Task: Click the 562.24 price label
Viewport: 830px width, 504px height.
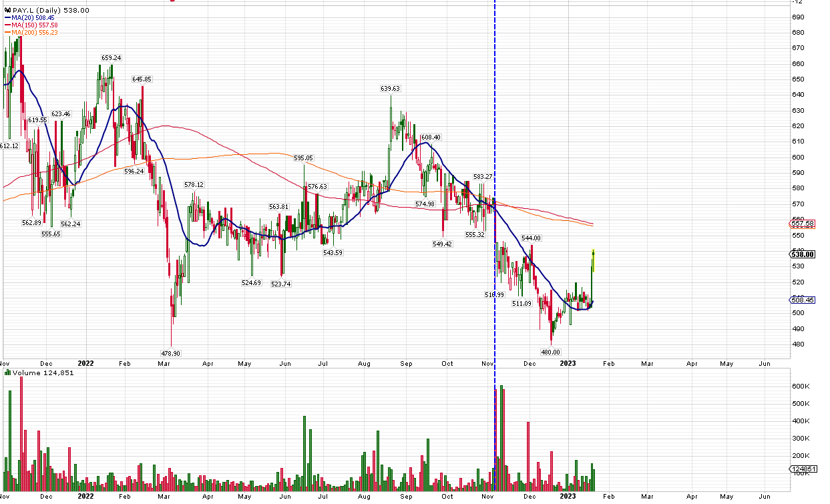Action: 71,224
